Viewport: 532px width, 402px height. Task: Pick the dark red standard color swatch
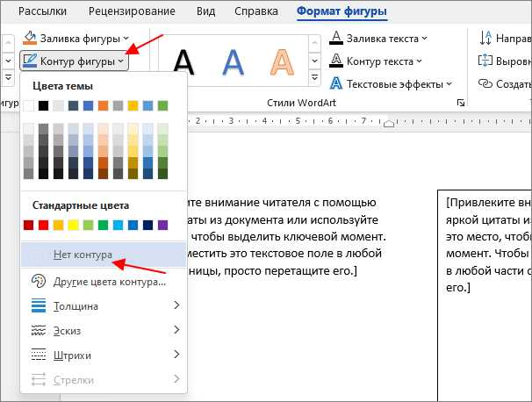[x=28, y=225]
